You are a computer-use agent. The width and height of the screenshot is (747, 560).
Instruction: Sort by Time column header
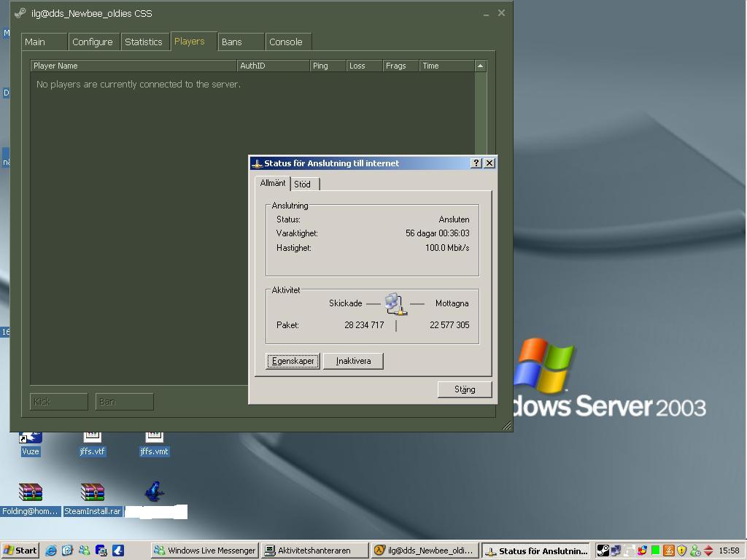447,66
